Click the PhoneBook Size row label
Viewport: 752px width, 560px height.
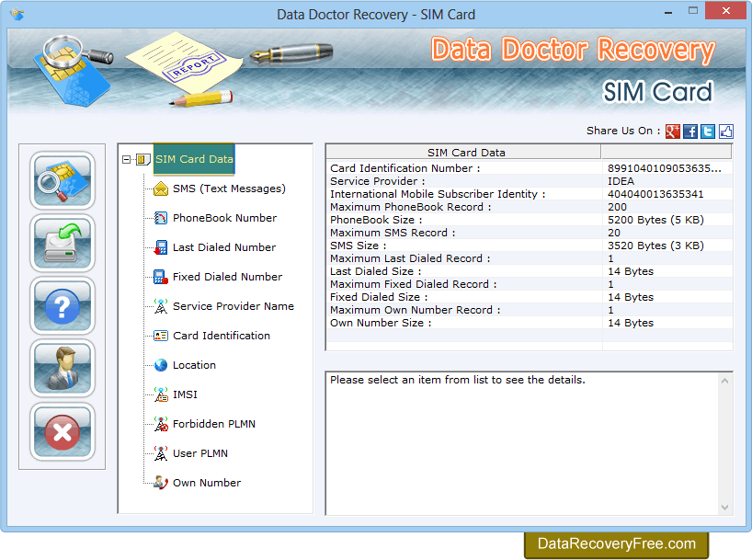[x=376, y=220]
